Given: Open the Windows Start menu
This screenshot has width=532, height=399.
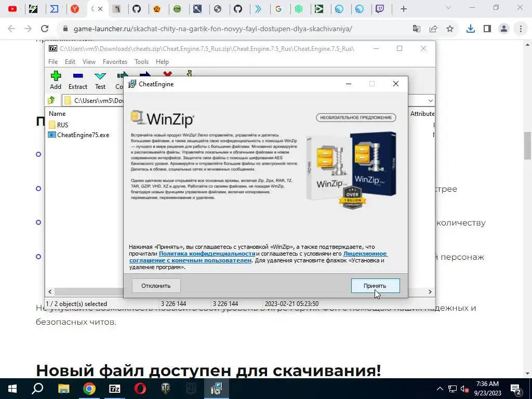Looking at the screenshot, I should 12,389.
